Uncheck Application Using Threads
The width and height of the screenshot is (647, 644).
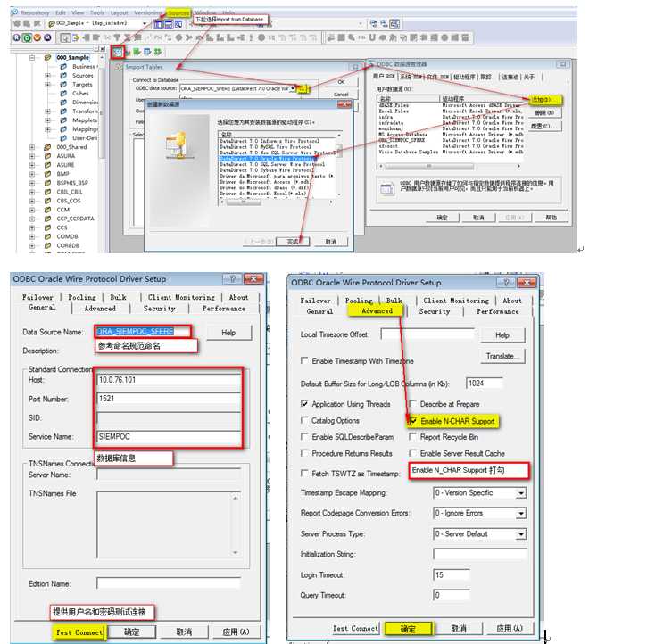point(304,404)
